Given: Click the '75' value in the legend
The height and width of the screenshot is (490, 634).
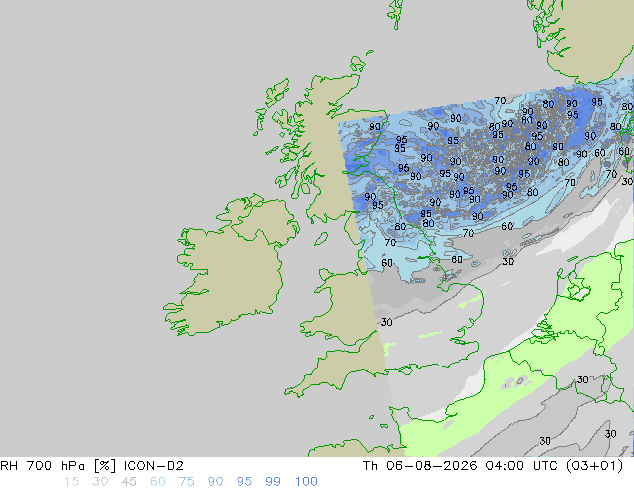Looking at the screenshot, I should pyautogui.click(x=186, y=482).
